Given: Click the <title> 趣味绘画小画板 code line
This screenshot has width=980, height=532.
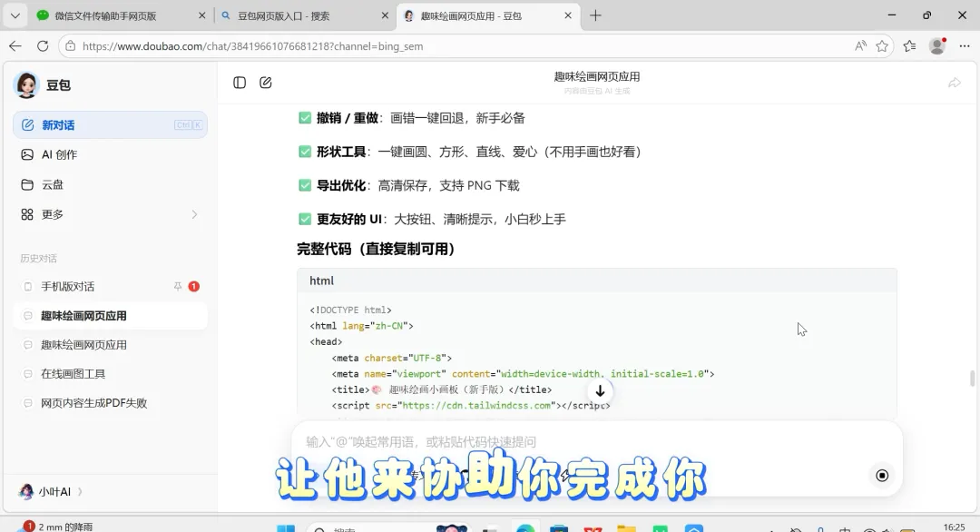Looking at the screenshot, I should point(441,389).
